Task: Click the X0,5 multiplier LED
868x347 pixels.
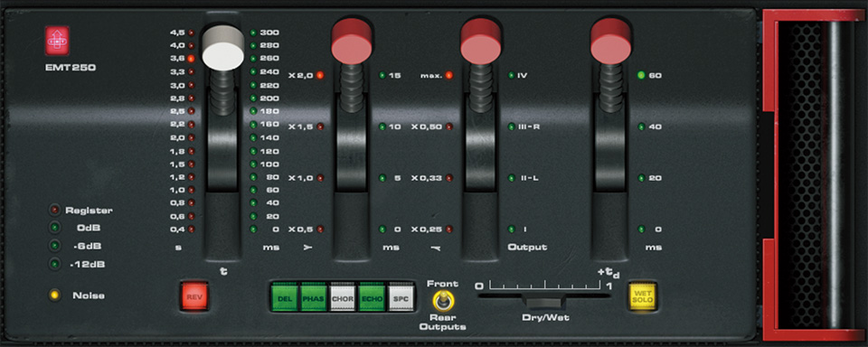Action: pyautogui.click(x=320, y=230)
